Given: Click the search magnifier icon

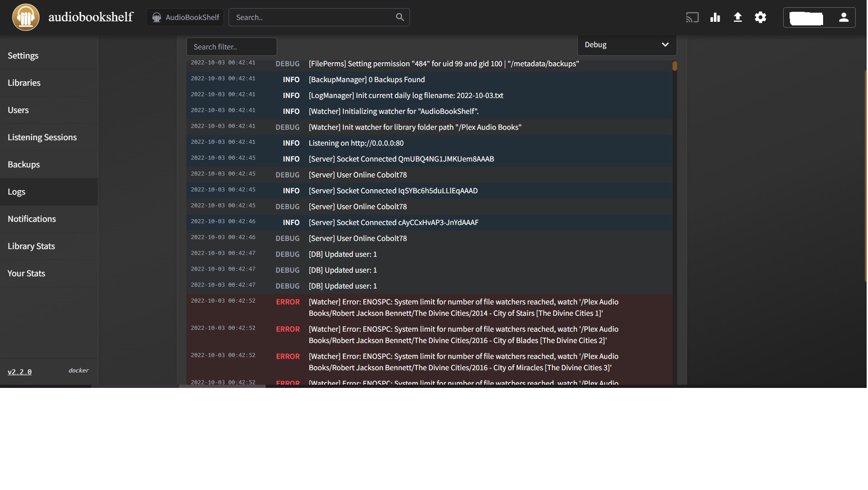Looking at the screenshot, I should pyautogui.click(x=400, y=17).
